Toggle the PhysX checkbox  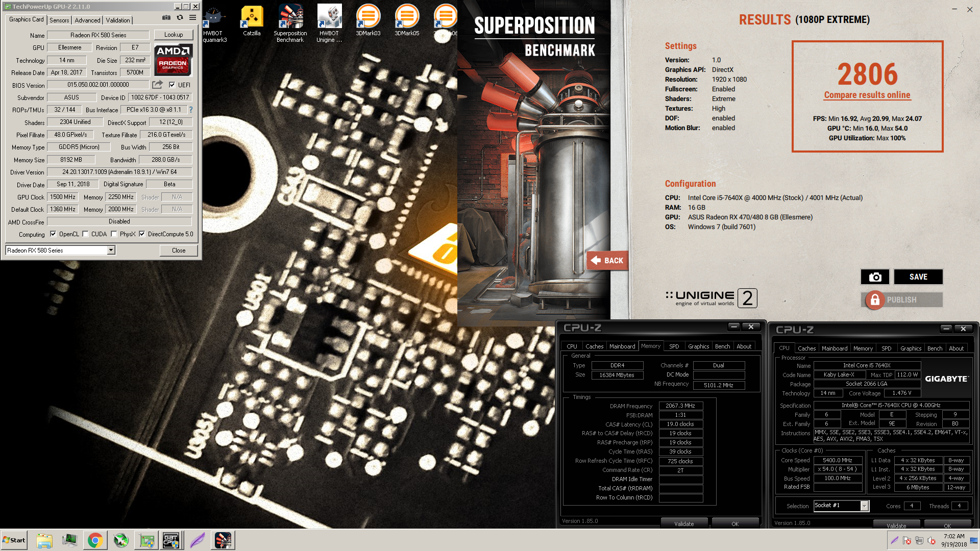[x=114, y=234]
